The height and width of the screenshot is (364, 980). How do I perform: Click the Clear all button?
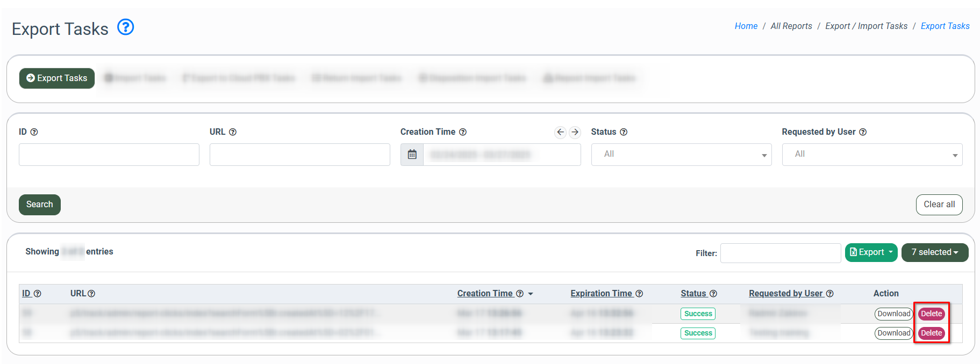(939, 205)
